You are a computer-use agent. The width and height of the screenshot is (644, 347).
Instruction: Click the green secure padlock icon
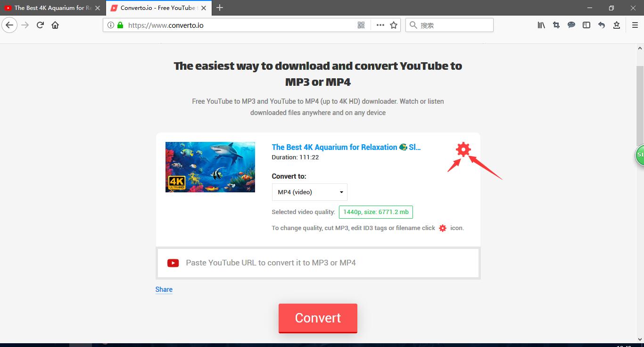pyautogui.click(x=120, y=25)
